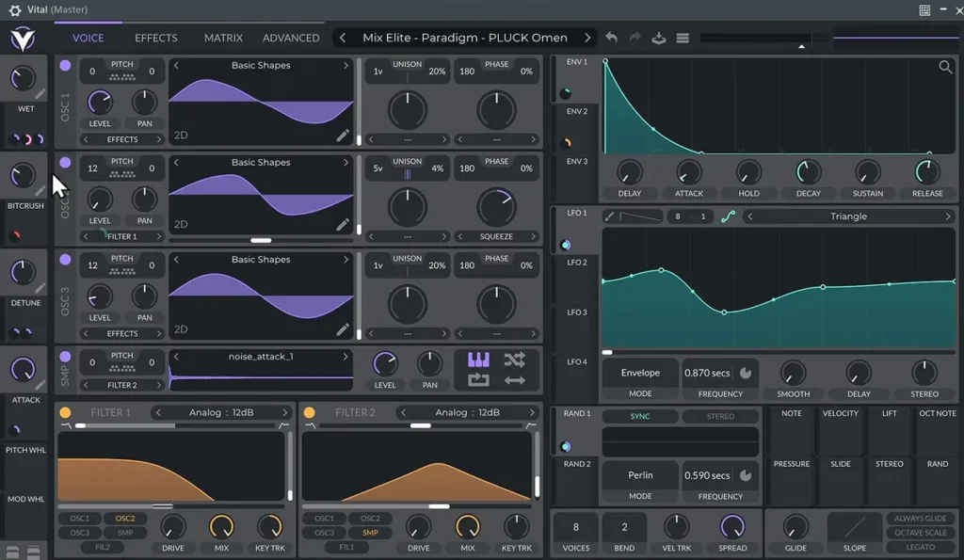Switch to ADVANCED tab
Image resolution: width=964 pixels, height=560 pixels.
(291, 38)
